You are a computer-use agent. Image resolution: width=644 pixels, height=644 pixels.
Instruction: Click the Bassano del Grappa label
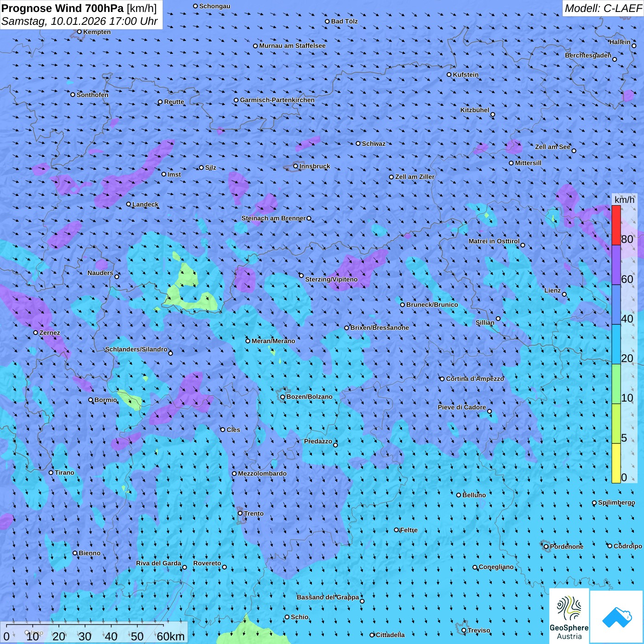point(328,597)
